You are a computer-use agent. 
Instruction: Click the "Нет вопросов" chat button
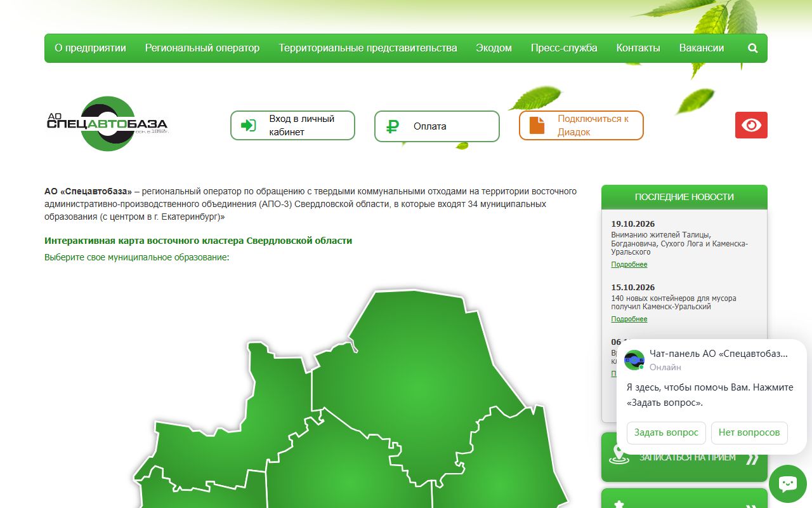point(749,432)
